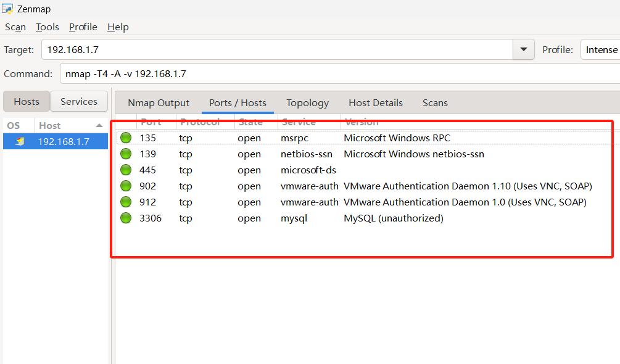Open the Profile combo box
The image size is (620, 364).
click(x=600, y=49)
